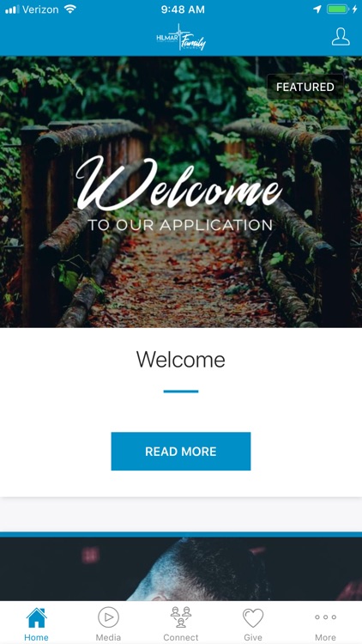Tap the Give heart icon
Screen dimensions: 362x644
click(x=253, y=617)
